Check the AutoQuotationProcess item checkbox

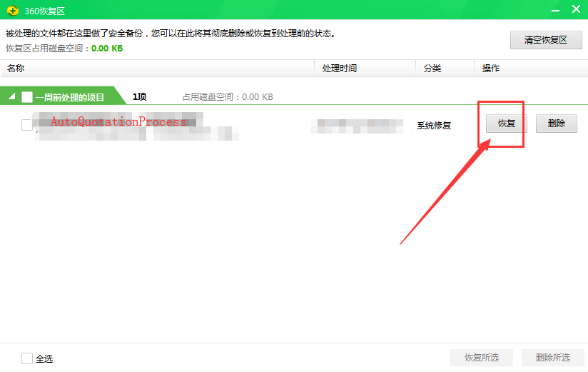27,125
